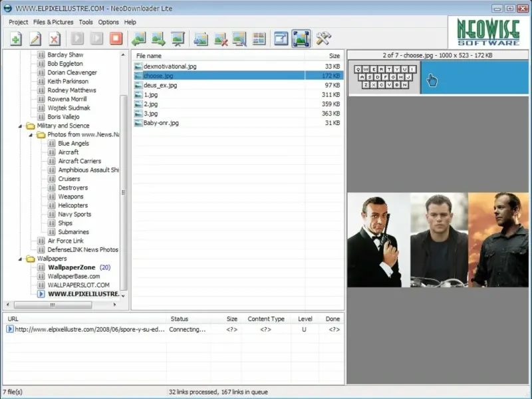Select the Blue Angels project
Viewport: 532px width, 399px height.
73,143
